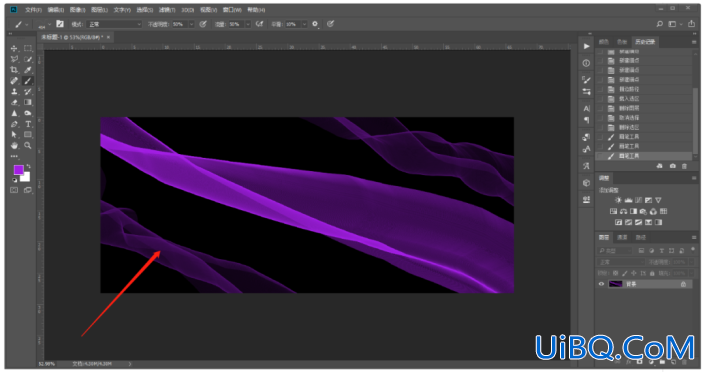
Task: Hide the background layer via eye icon
Action: point(601,284)
